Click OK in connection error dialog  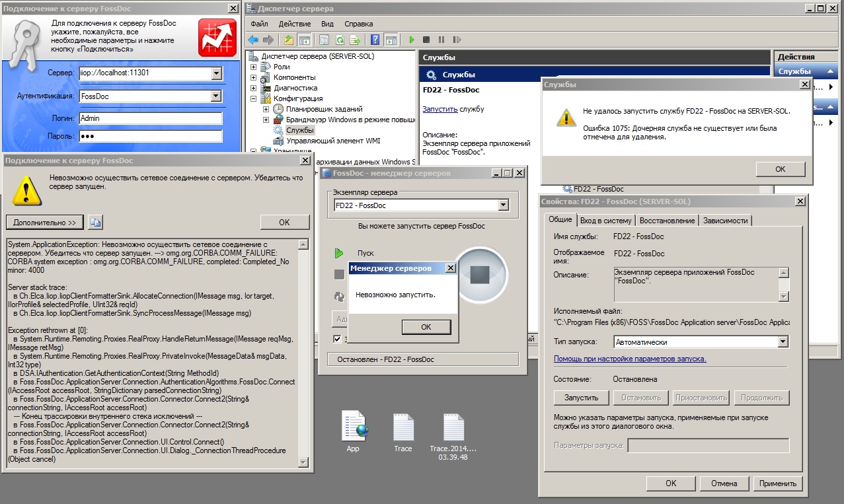coord(284,222)
